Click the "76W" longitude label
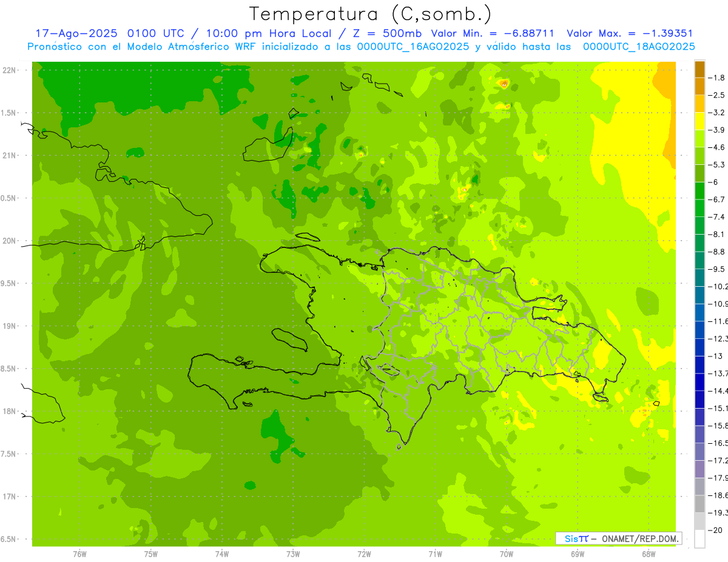The image size is (728, 562). [79, 554]
